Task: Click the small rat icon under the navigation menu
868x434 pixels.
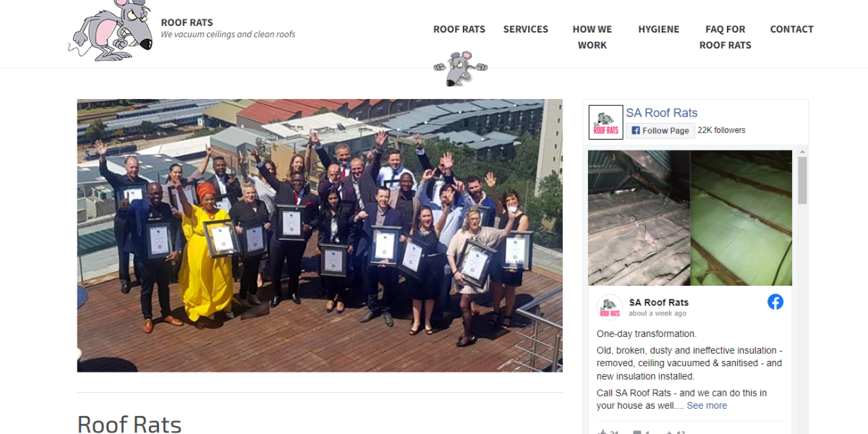Action: point(460,69)
